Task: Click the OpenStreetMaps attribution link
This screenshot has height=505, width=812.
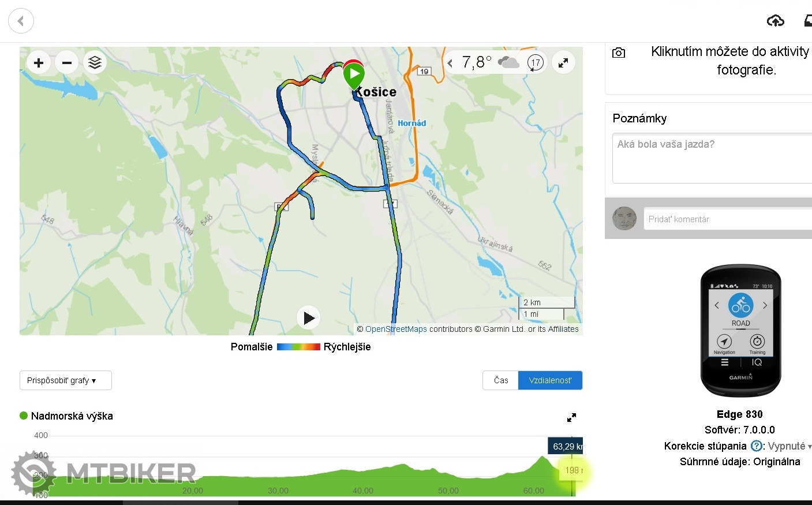Action: [x=396, y=329]
